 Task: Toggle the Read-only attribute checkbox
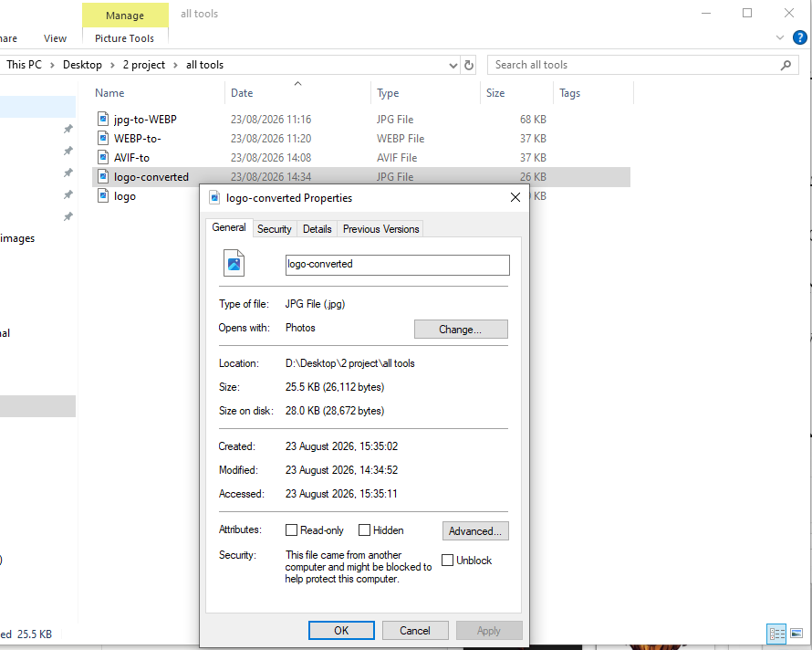pos(292,530)
